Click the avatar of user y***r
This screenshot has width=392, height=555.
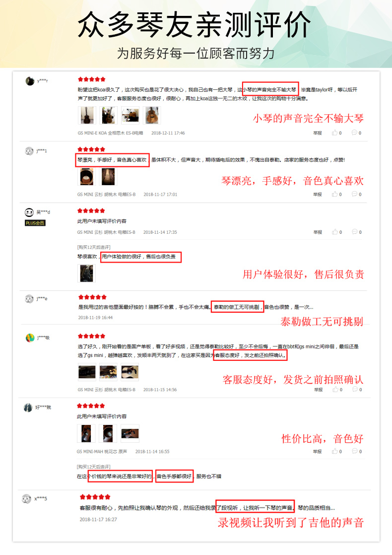click(30, 81)
